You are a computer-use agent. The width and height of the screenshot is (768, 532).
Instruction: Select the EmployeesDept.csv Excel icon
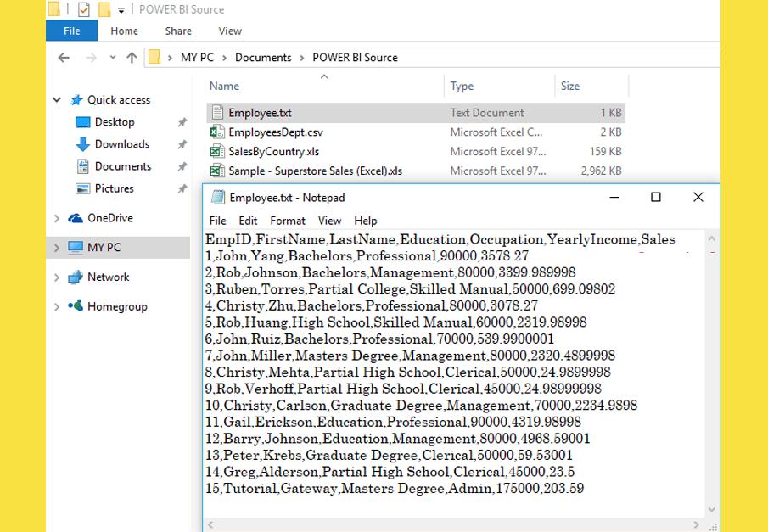(x=217, y=132)
